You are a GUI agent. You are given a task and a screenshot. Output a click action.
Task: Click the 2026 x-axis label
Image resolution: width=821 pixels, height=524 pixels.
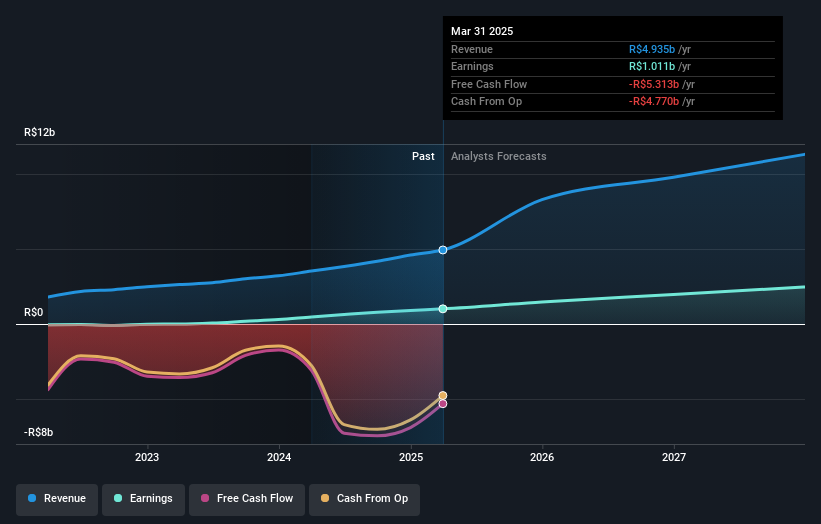coord(542,457)
